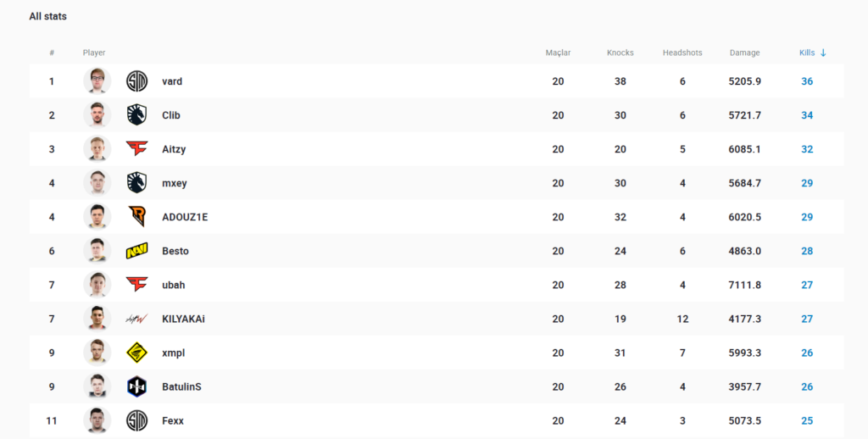Click the yellow team logo beside xmpl
Viewport: 868px width, 439px height.
point(136,353)
